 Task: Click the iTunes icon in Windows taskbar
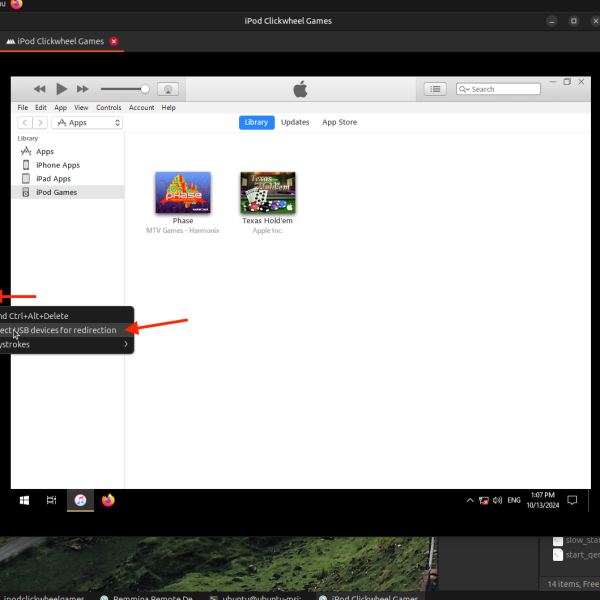coord(80,501)
